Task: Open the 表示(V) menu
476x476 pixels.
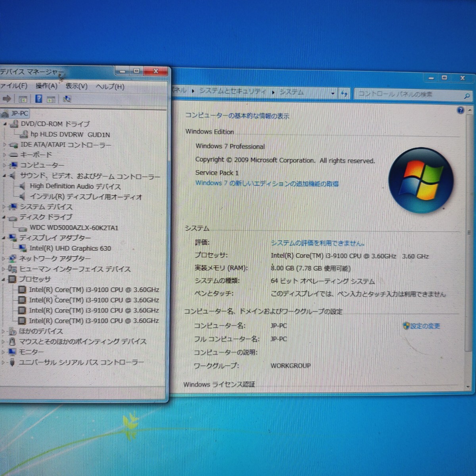Action: tap(76, 86)
